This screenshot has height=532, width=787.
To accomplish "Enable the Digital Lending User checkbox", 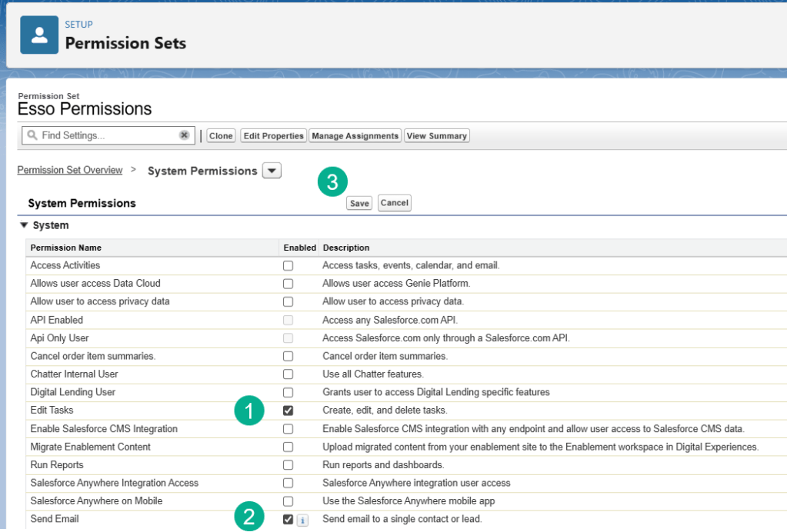I will pos(288,393).
